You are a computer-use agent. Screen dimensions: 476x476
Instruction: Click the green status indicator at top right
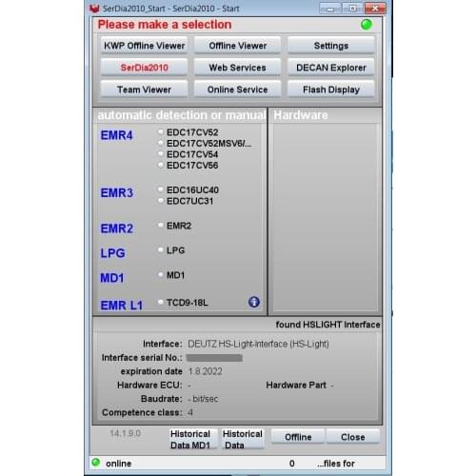coord(367,25)
